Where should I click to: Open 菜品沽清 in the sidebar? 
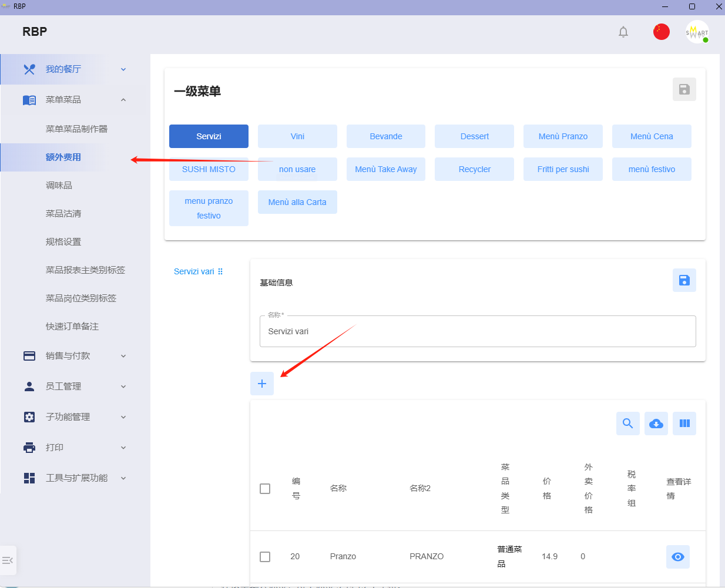[63, 214]
